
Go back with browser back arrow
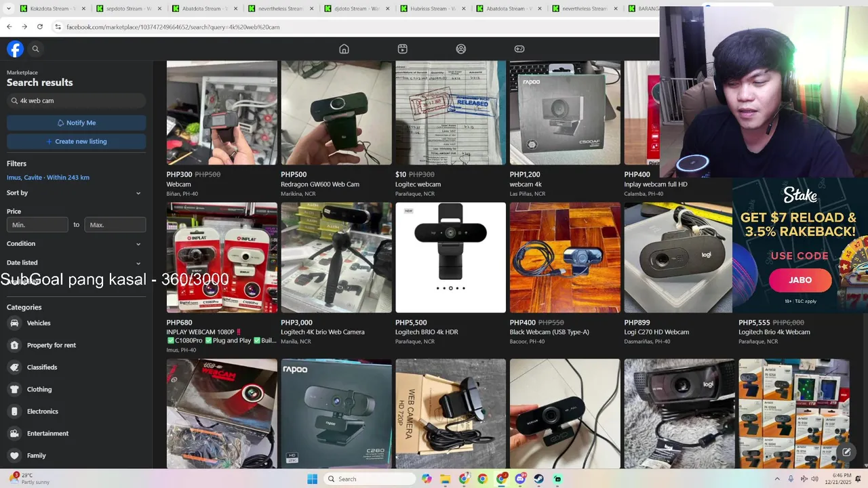pos(9,26)
